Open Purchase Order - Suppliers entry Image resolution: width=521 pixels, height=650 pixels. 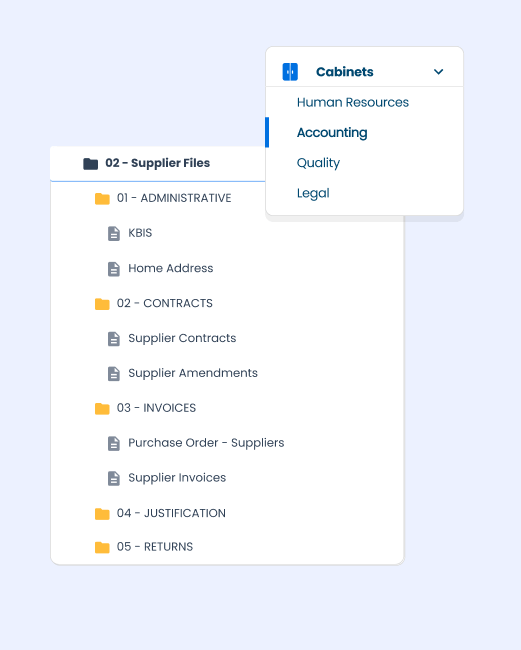[206, 443]
